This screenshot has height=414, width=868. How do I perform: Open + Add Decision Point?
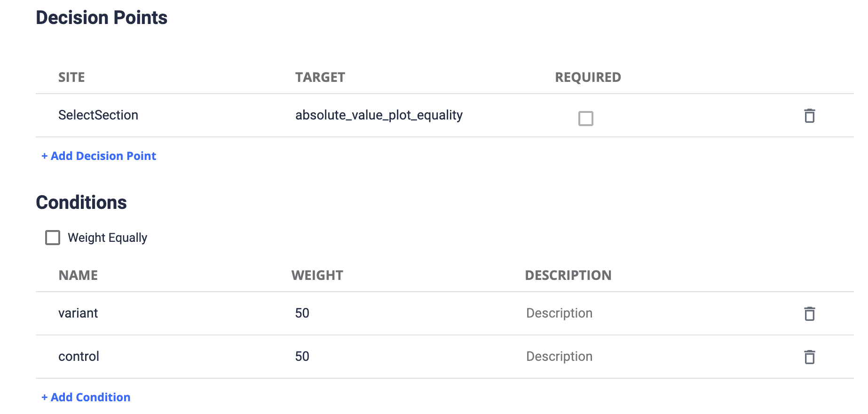coord(98,156)
